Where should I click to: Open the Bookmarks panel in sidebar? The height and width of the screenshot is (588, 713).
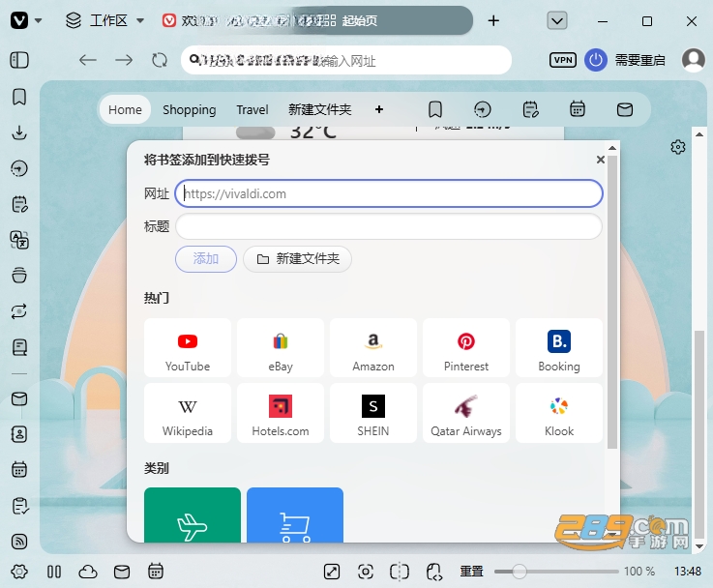click(x=19, y=97)
